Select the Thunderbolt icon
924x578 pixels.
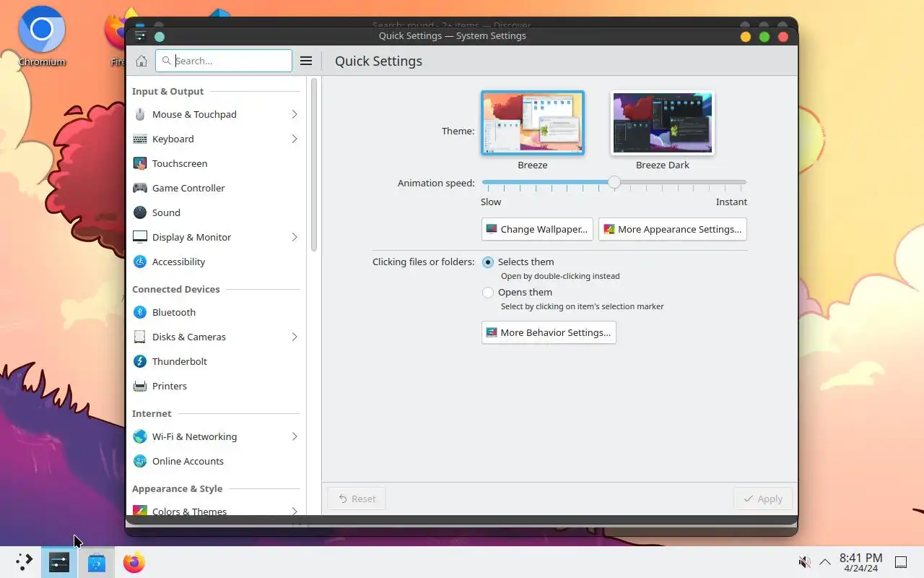click(140, 361)
